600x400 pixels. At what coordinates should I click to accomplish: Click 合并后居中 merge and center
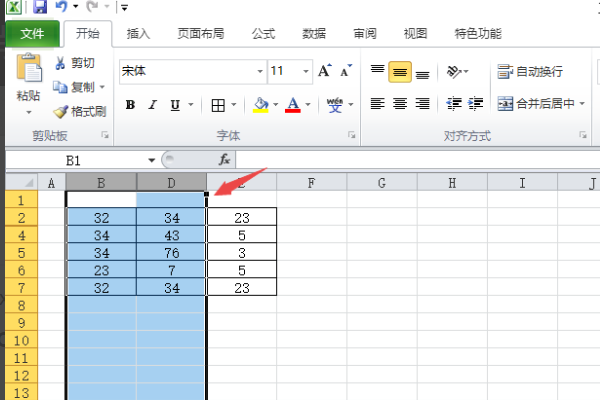(536, 103)
